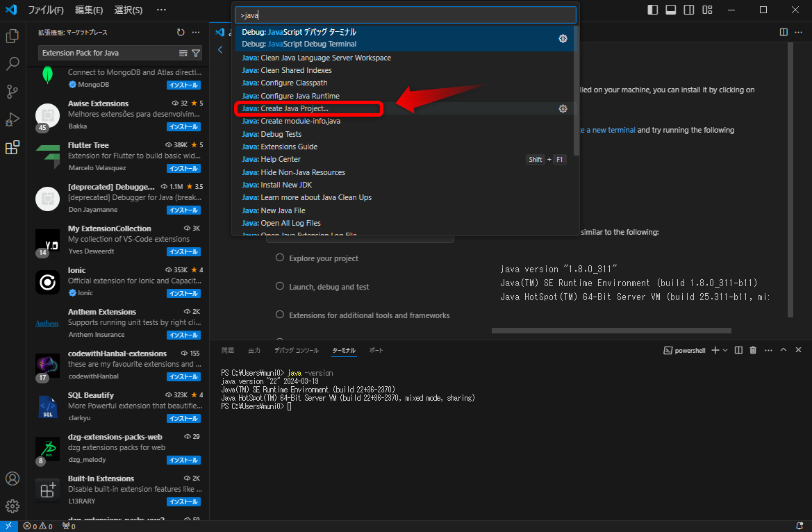The image size is (812, 532).
Task: Choose Java: Clean Java Language Server Workspace
Action: [x=404, y=58]
